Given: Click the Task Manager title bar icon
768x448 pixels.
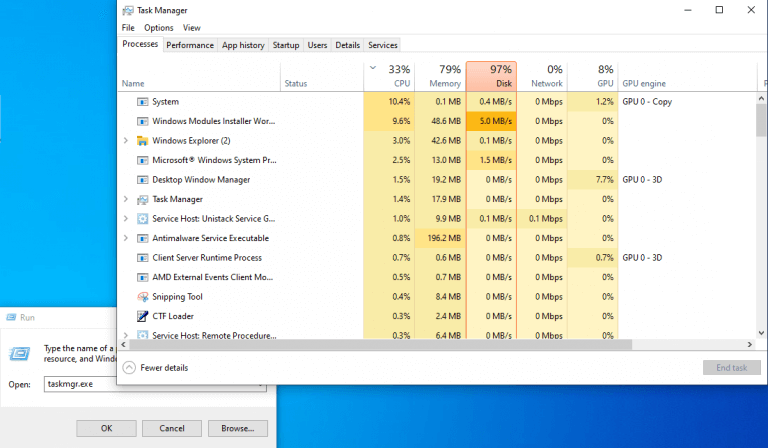Looking at the screenshot, I should point(128,10).
